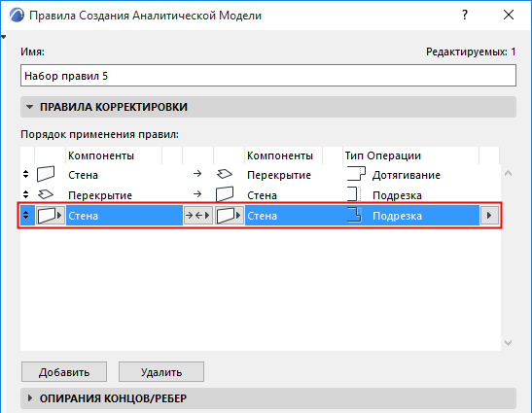Click the wall icon in first rule row
The image size is (532, 413).
click(46, 174)
